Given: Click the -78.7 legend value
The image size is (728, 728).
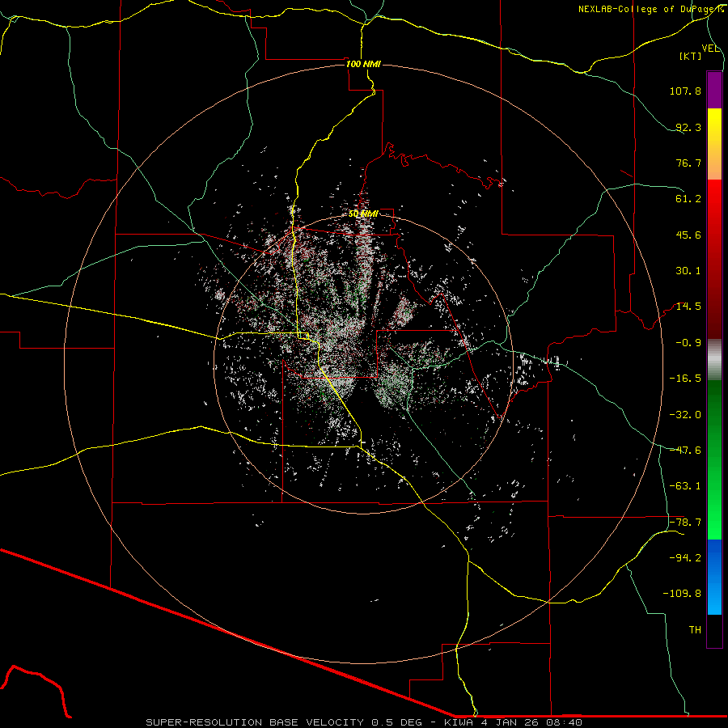Looking at the screenshot, I should (x=685, y=523).
